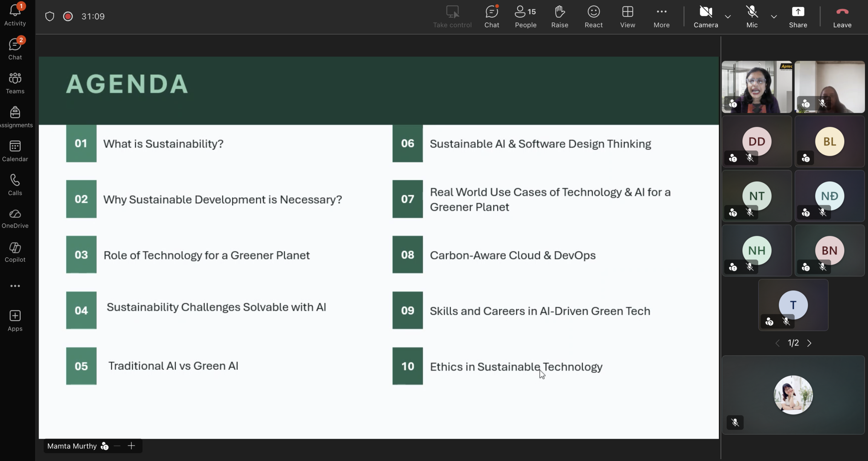Image resolution: width=868 pixels, height=461 pixels.
Task: Switch to the Calendar section
Action: [15, 150]
